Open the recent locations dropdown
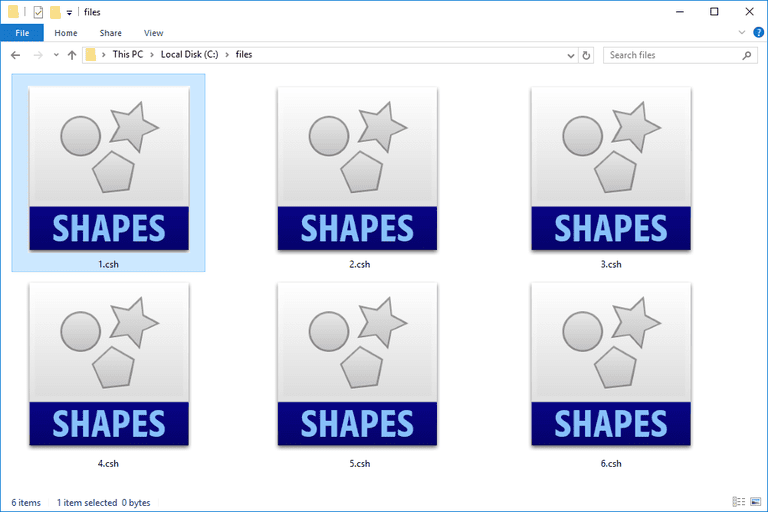Image resolution: width=768 pixels, height=512 pixels. pos(56,55)
